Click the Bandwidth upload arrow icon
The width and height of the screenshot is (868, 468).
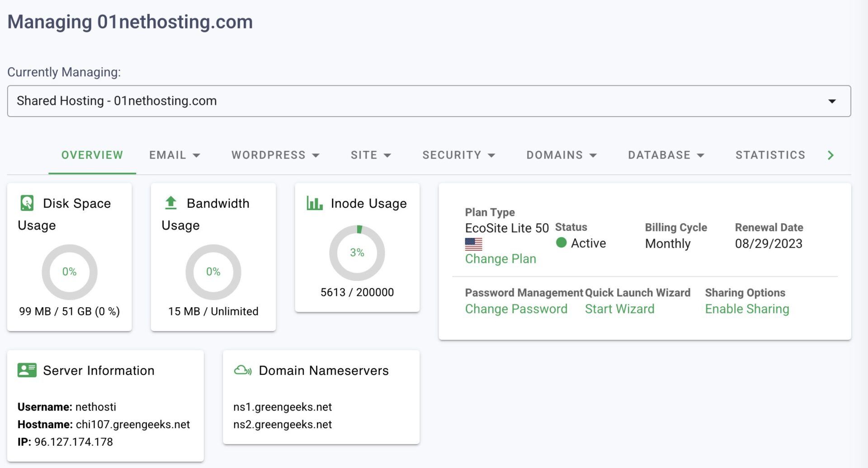point(170,202)
